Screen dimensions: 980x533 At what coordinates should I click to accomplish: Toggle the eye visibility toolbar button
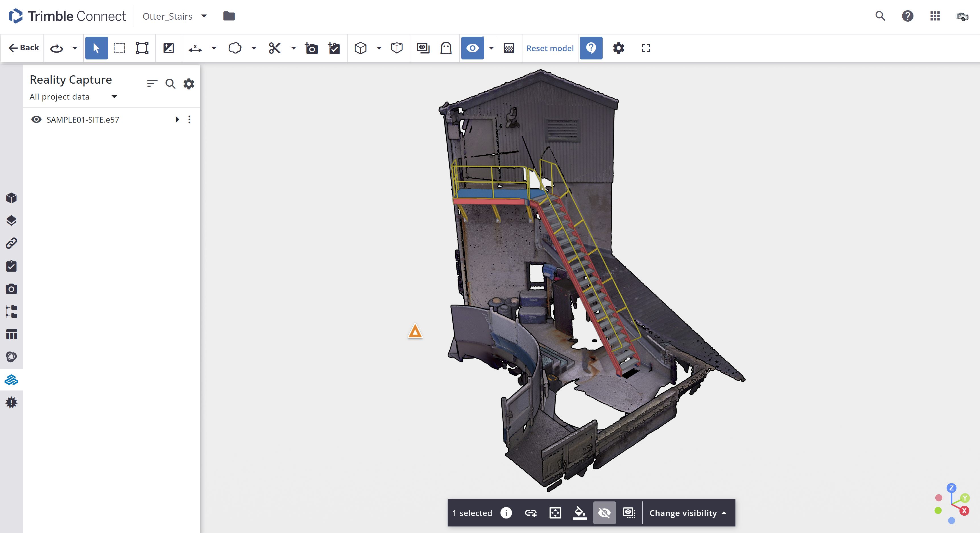point(472,48)
